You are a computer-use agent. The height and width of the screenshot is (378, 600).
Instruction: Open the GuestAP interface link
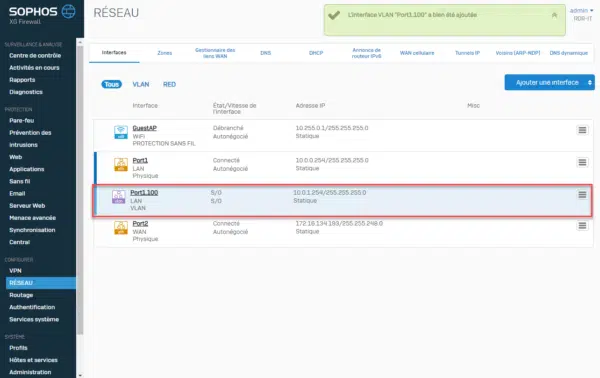tap(145, 128)
